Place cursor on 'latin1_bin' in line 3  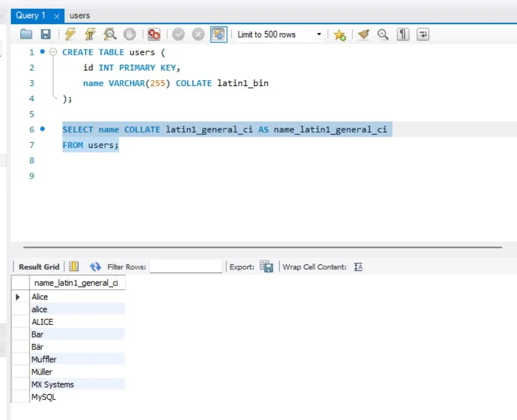click(x=243, y=83)
